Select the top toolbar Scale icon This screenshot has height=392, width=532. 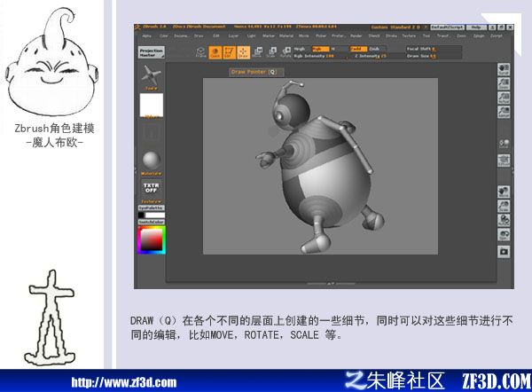point(272,52)
